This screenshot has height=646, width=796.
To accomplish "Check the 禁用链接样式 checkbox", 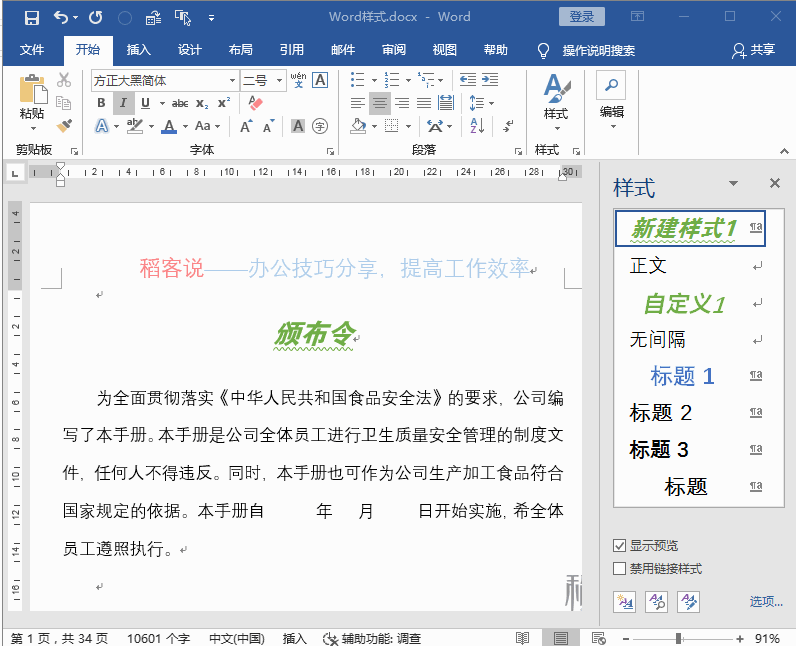I will [x=619, y=568].
